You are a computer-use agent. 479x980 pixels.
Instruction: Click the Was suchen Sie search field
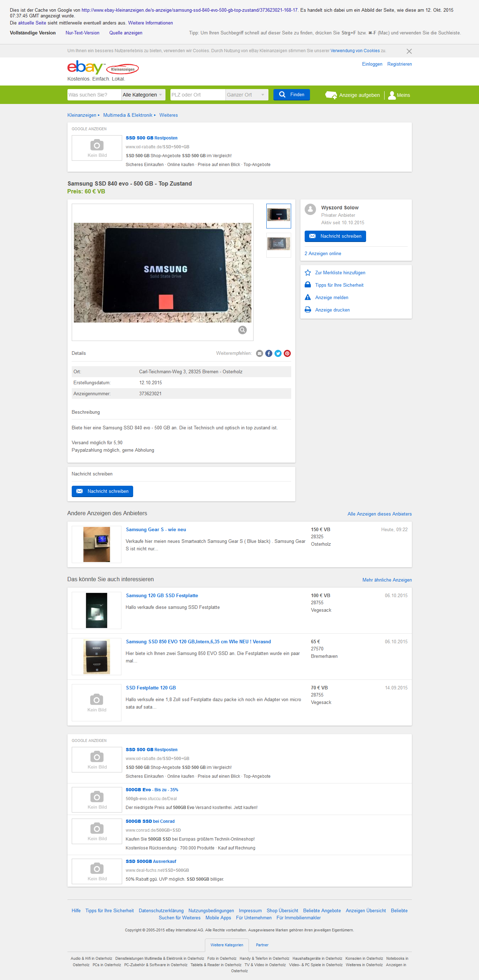click(x=94, y=95)
